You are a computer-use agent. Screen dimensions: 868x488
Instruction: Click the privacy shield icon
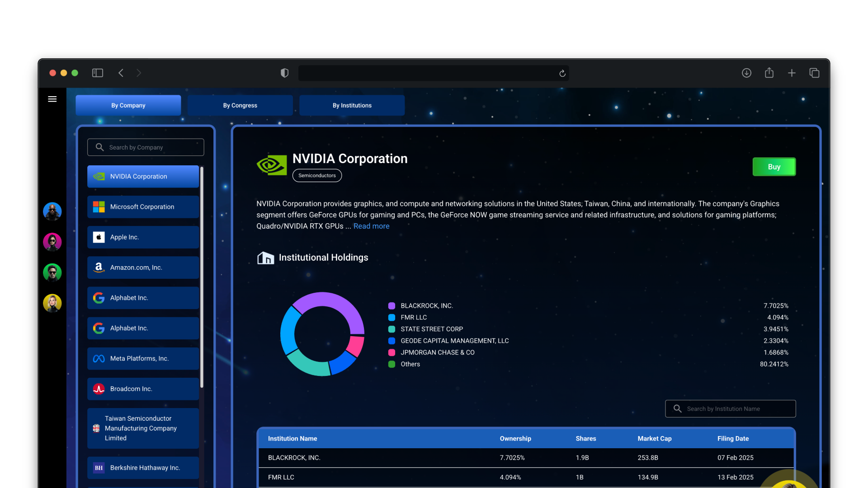click(284, 73)
